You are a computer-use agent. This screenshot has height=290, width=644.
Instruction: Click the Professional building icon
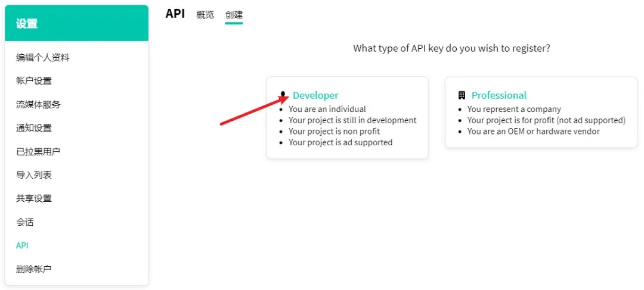[x=462, y=95]
